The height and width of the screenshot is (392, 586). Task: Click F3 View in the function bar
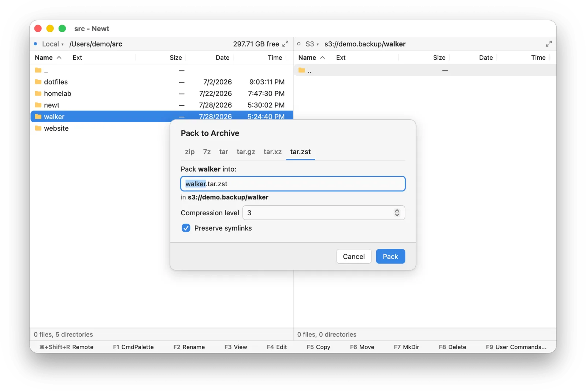[x=235, y=347]
